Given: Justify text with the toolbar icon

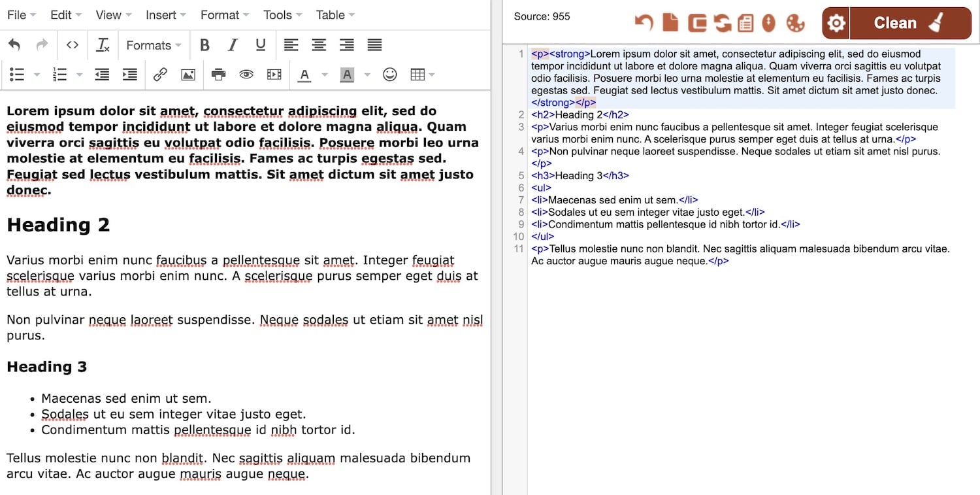Looking at the screenshot, I should [374, 45].
